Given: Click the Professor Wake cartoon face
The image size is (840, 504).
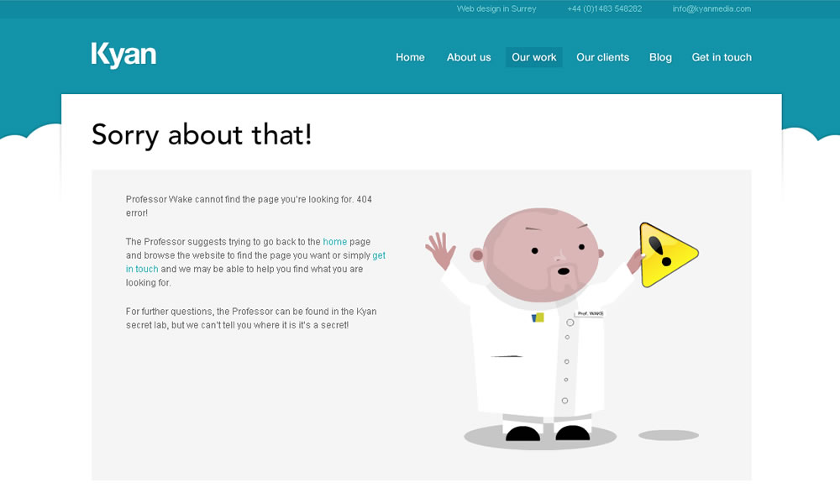Looking at the screenshot, I should tap(540, 255).
